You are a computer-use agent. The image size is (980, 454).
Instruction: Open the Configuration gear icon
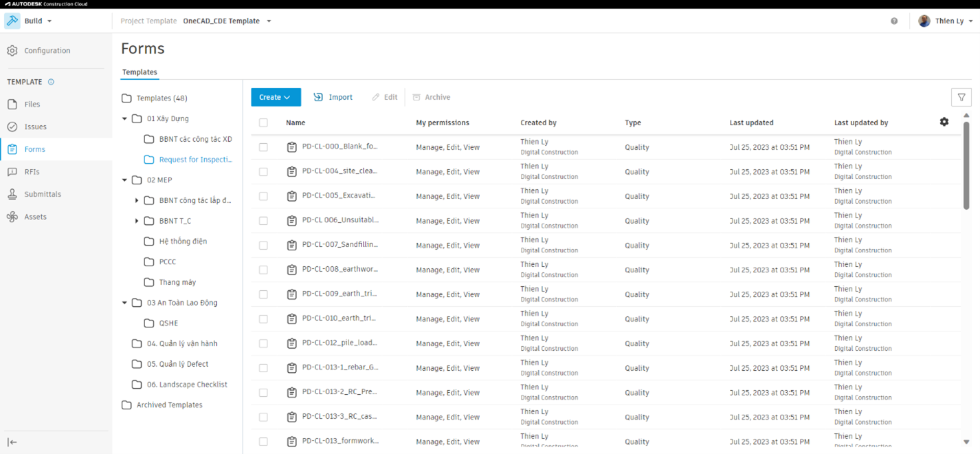click(x=12, y=51)
